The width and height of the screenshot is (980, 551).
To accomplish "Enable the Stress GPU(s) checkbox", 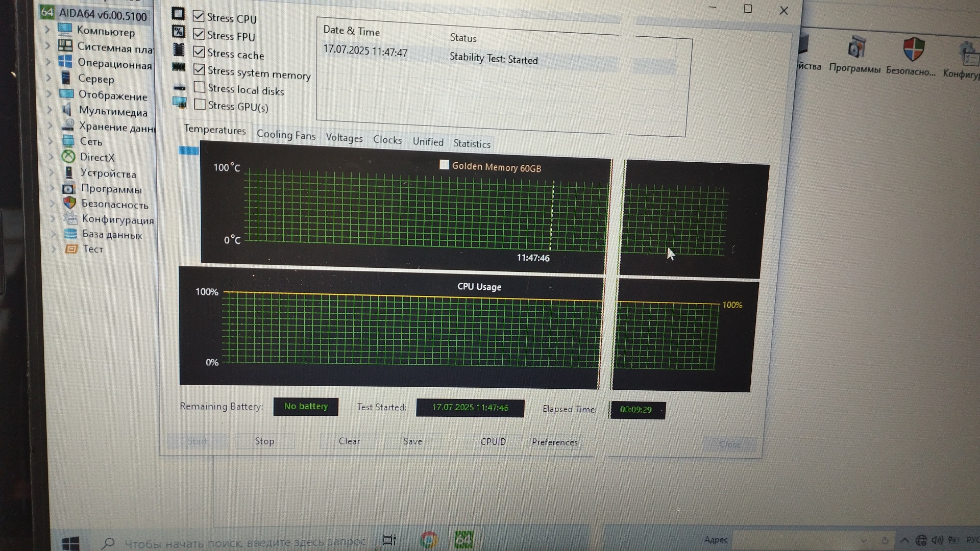I will pos(200,105).
